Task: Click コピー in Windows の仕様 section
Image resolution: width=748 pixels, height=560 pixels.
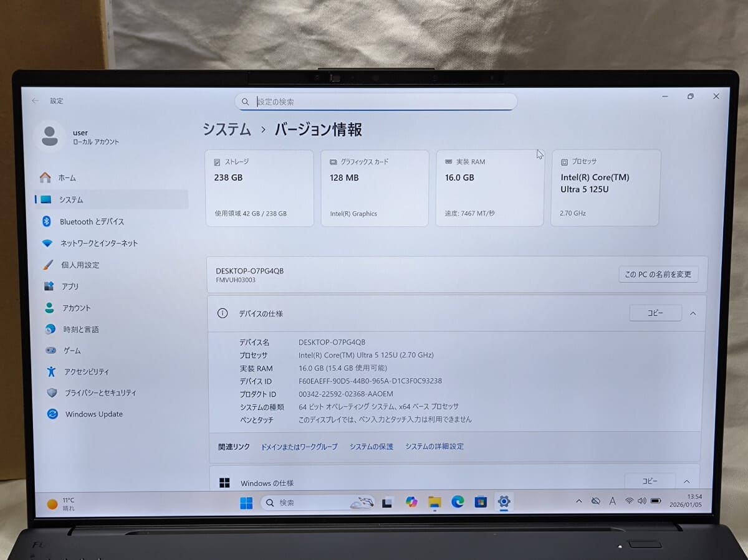Action: pos(650,482)
